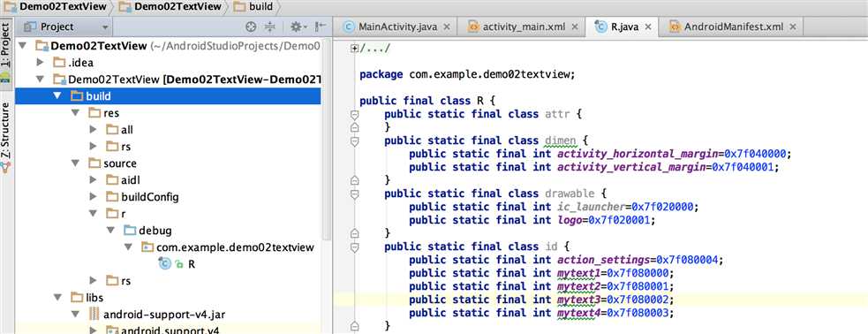Viewport: 868px width, 334px height.
Task: Click the folder icon of the build breadcrumb
Action: click(x=239, y=7)
